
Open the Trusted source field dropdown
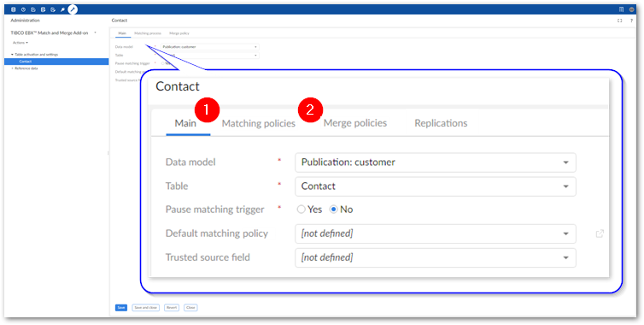[436, 257]
